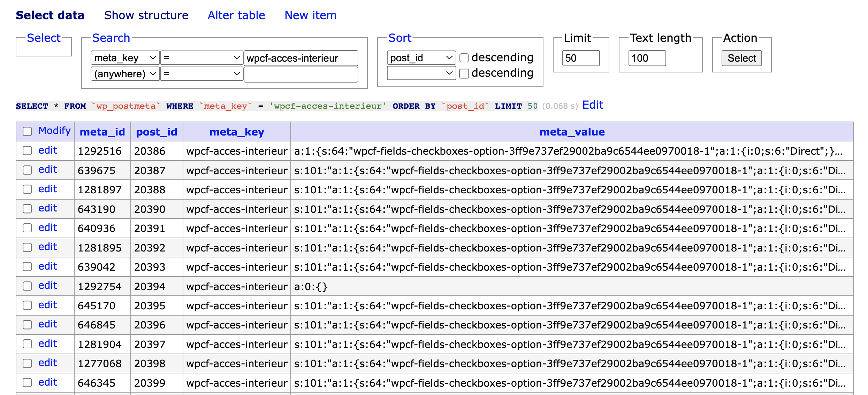Enable descending for the post_id sort
The width and height of the screenshot is (868, 395).
pos(464,58)
